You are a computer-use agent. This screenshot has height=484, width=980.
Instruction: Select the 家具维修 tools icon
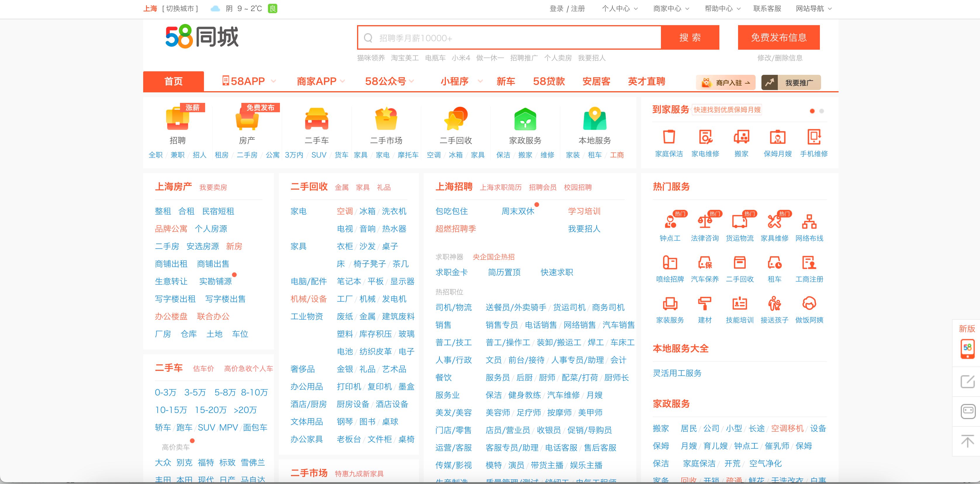coord(774,221)
